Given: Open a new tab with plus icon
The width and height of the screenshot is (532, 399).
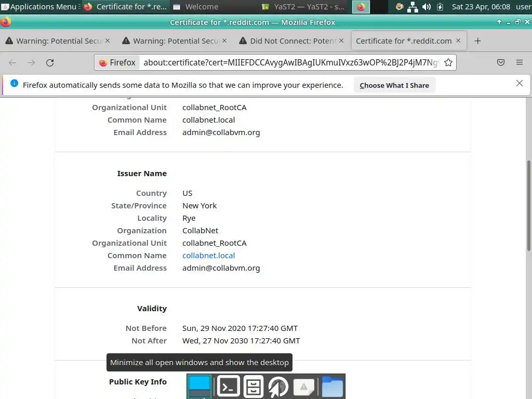Looking at the screenshot, I should click(478, 41).
